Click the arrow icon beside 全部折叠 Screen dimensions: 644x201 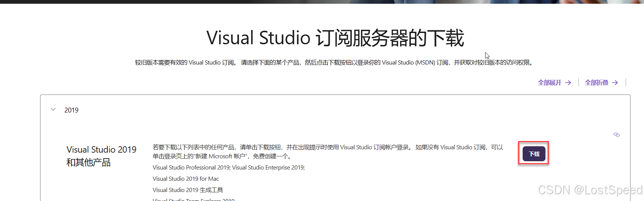(x=615, y=82)
